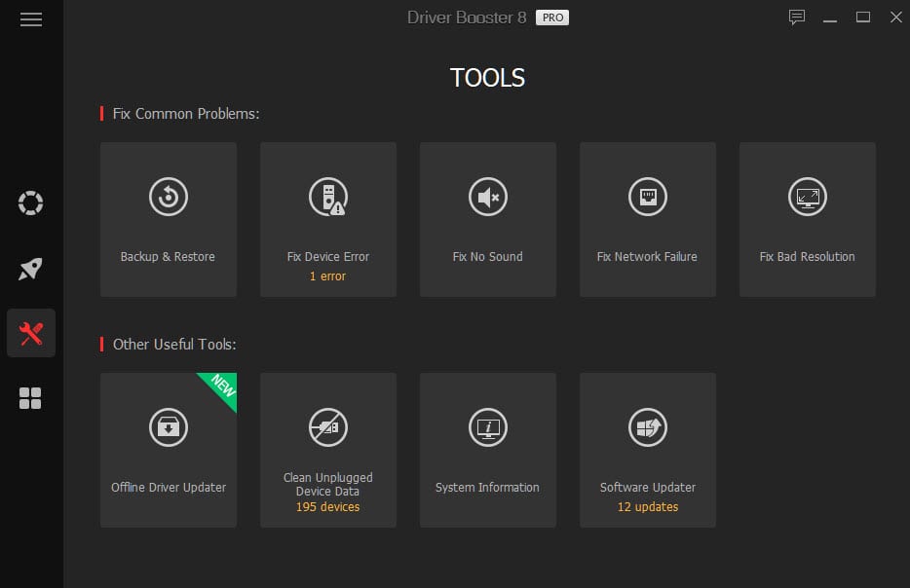
Task: Click the Fix Bad Resolution label
Action: (808, 256)
